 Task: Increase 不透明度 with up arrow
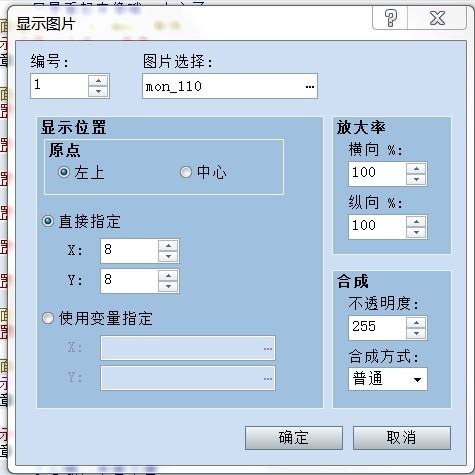(416, 323)
